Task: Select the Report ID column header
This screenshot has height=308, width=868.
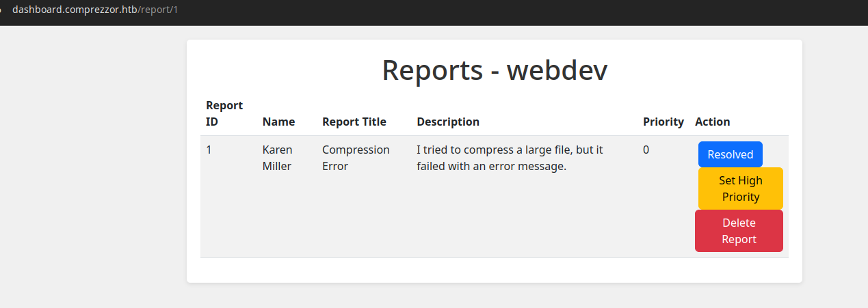Action: (224, 113)
